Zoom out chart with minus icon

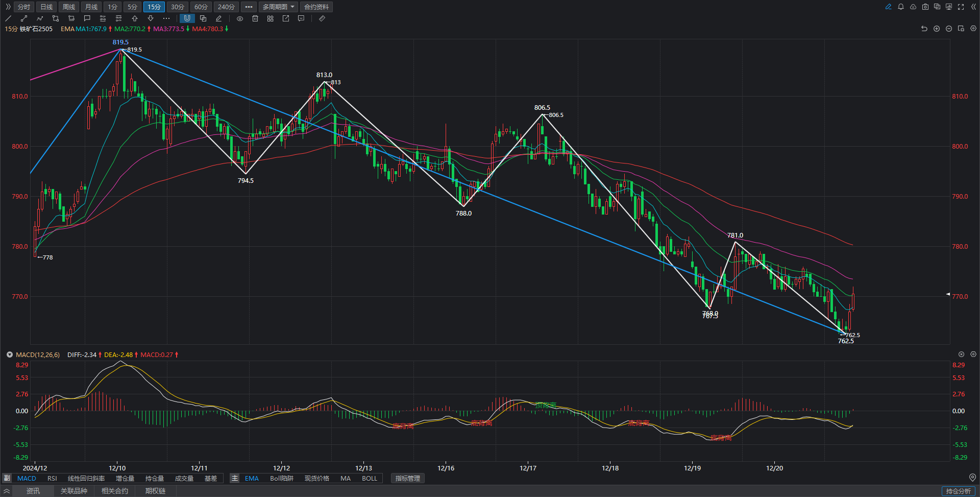tap(949, 29)
